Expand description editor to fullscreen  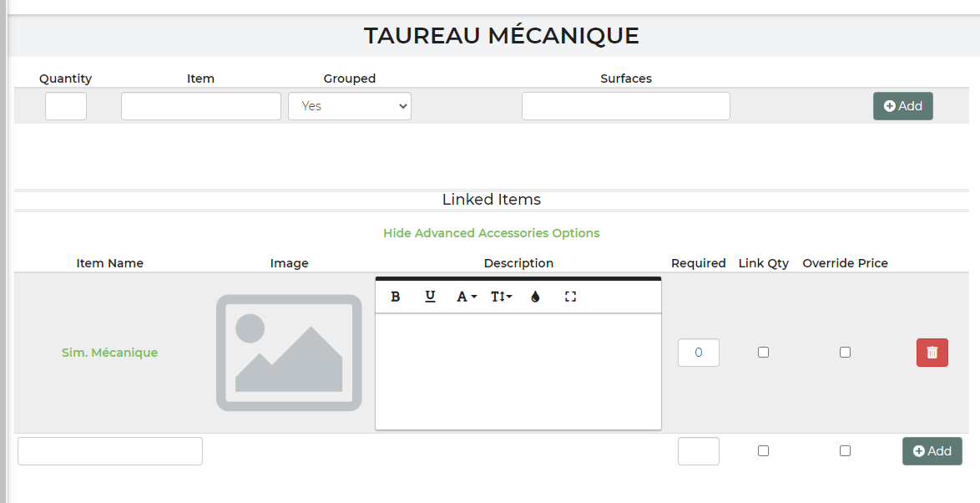(571, 297)
